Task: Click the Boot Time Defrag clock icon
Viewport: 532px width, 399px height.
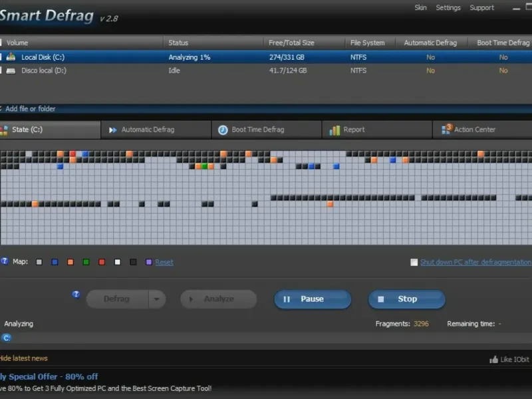Action: tap(223, 130)
